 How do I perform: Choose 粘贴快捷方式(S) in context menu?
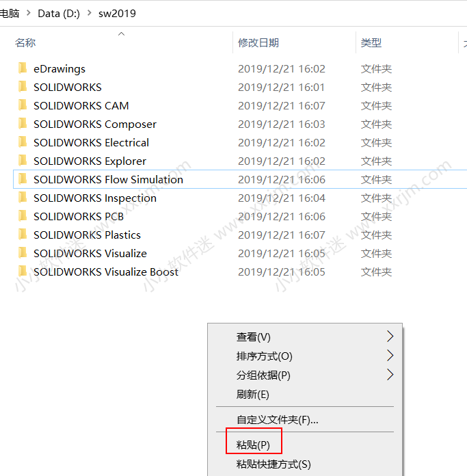305,464
